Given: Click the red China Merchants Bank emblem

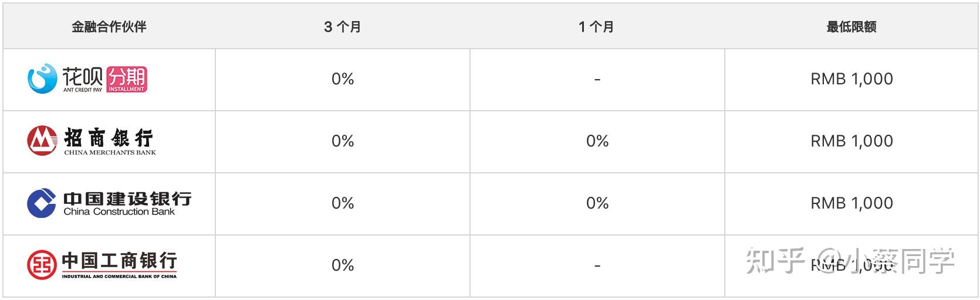Looking at the screenshot, I should click(x=42, y=141).
